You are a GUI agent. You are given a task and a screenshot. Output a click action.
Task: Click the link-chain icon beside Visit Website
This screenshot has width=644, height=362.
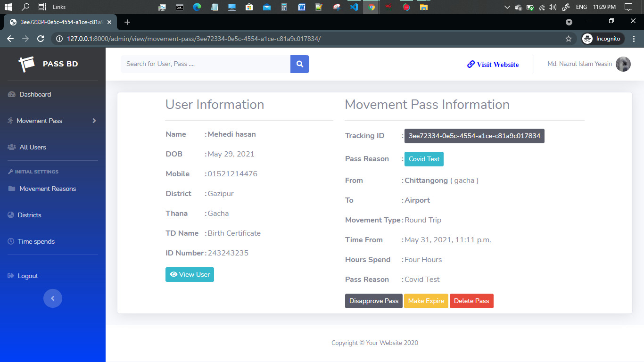[x=471, y=64]
